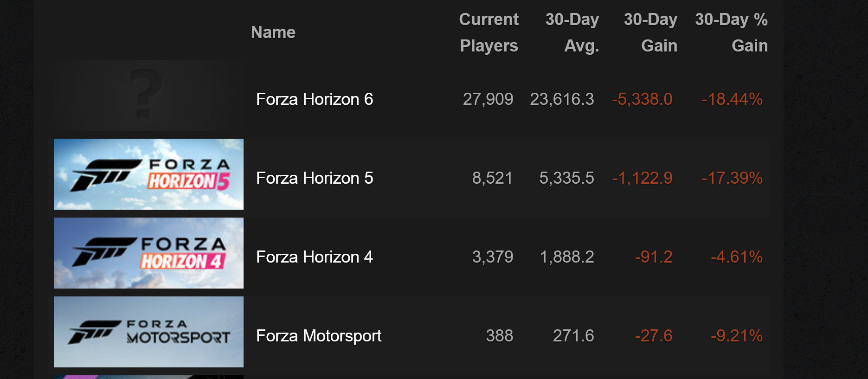
Task: Sort by 30-Day Gain column header
Action: pyautogui.click(x=650, y=32)
